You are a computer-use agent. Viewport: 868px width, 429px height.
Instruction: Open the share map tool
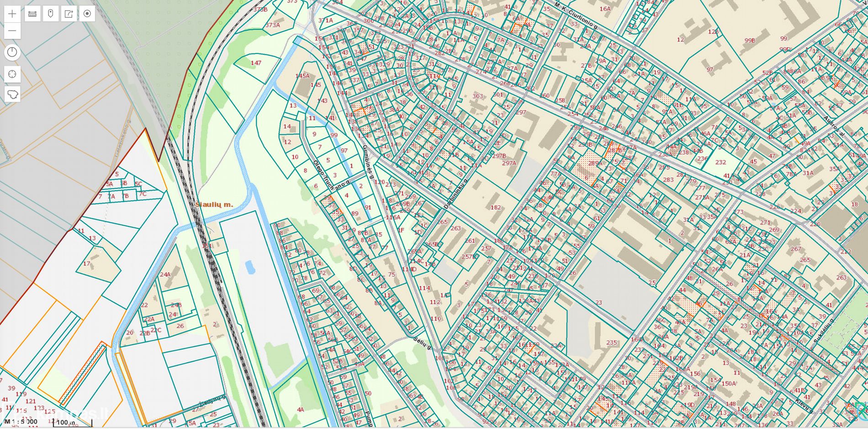(69, 14)
